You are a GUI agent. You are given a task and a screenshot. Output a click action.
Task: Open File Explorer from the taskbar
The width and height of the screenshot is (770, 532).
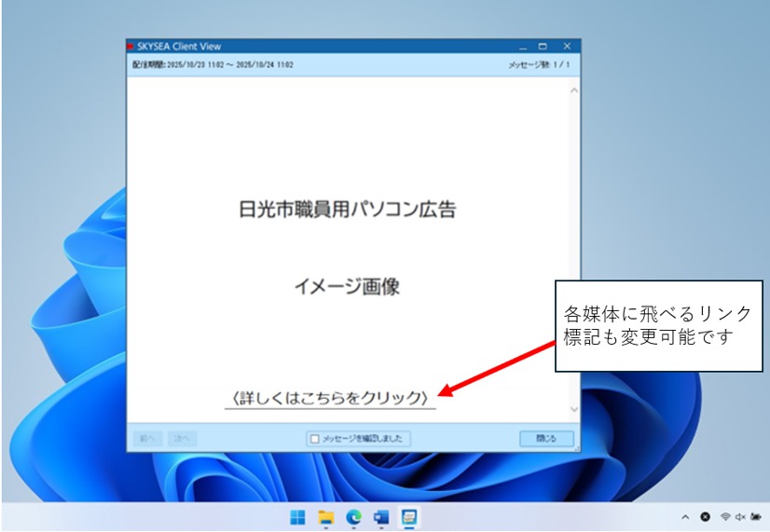(x=325, y=517)
